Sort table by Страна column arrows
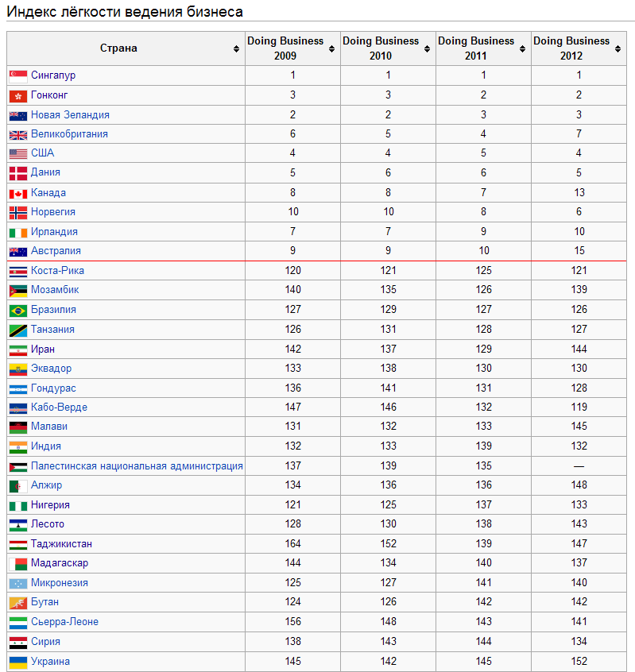 click(236, 49)
